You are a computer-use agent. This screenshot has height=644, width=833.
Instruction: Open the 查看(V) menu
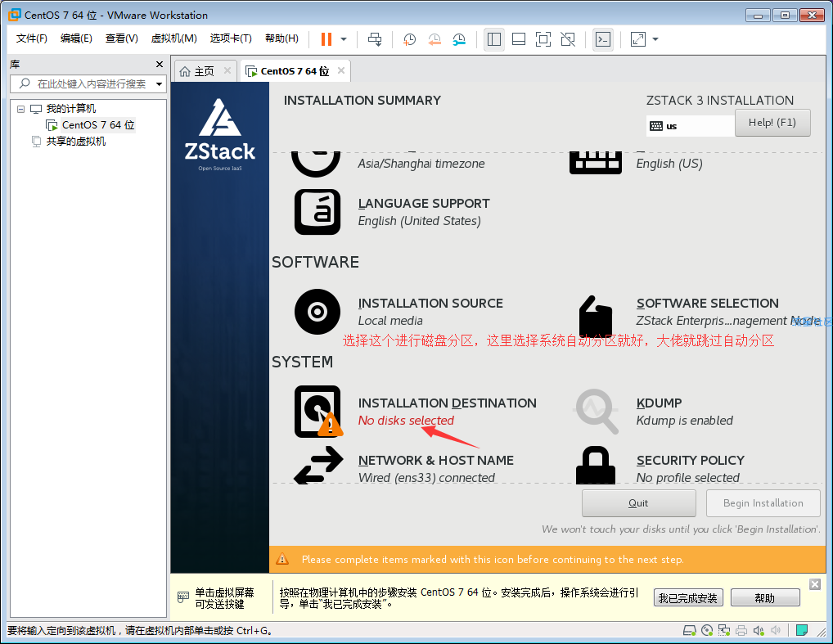tap(122, 38)
